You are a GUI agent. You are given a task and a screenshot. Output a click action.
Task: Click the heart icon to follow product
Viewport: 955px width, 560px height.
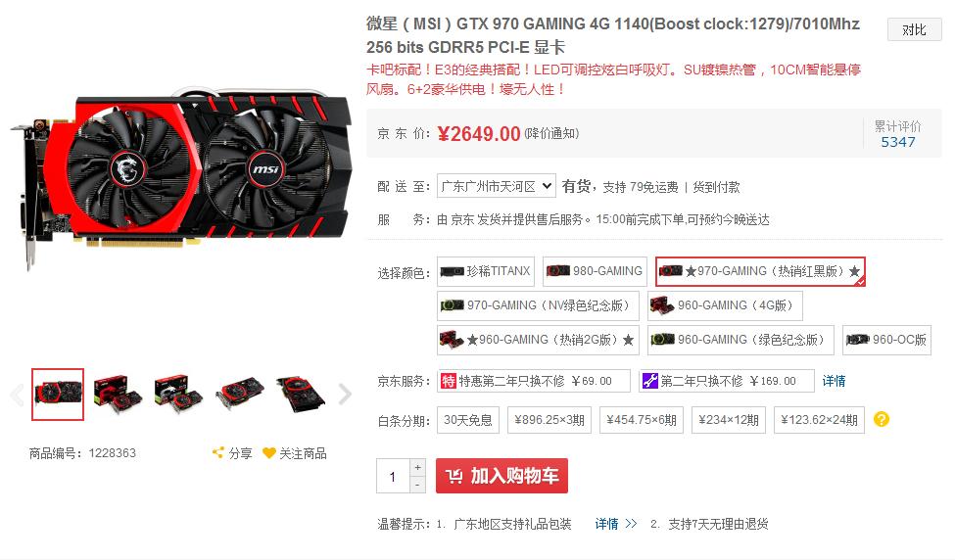pos(268,453)
